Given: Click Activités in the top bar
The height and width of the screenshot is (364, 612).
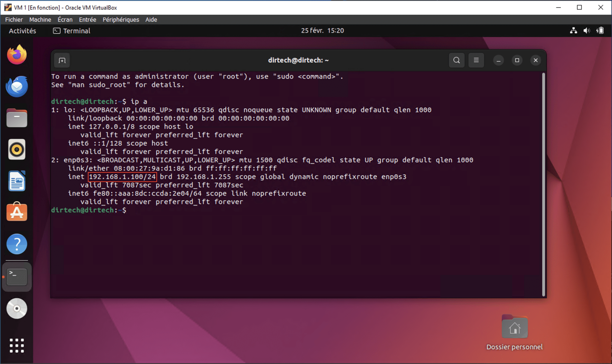Looking at the screenshot, I should tap(22, 30).
